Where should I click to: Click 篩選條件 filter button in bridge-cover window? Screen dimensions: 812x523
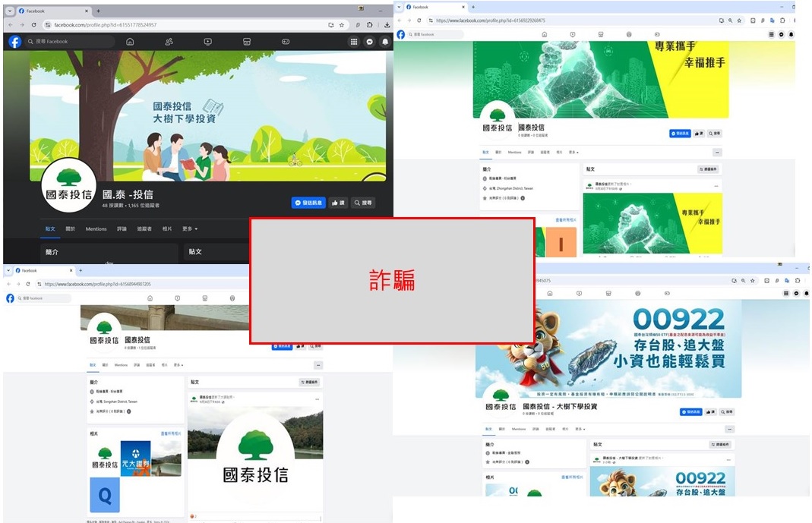310,382
